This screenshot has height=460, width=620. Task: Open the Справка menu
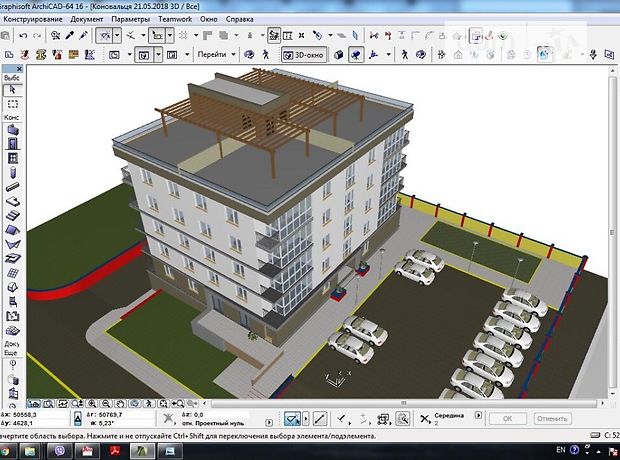[240, 19]
